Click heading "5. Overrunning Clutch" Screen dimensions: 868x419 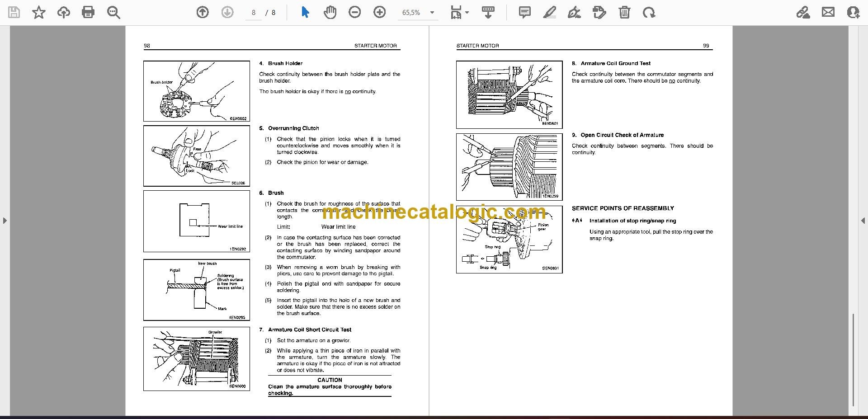(x=289, y=128)
